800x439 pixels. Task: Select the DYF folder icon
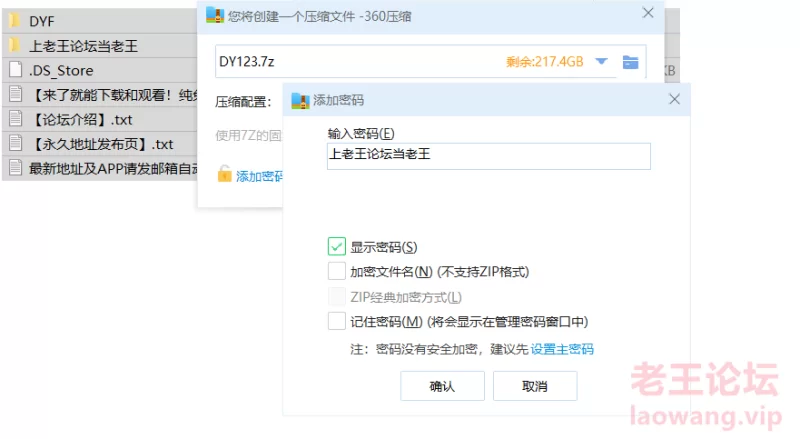tap(15, 20)
